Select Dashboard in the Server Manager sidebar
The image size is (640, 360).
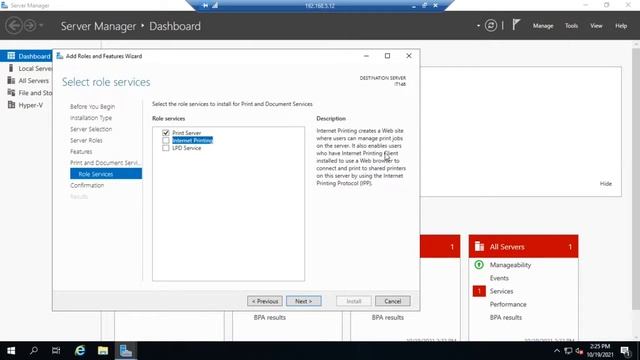pyautogui.click(x=26, y=56)
